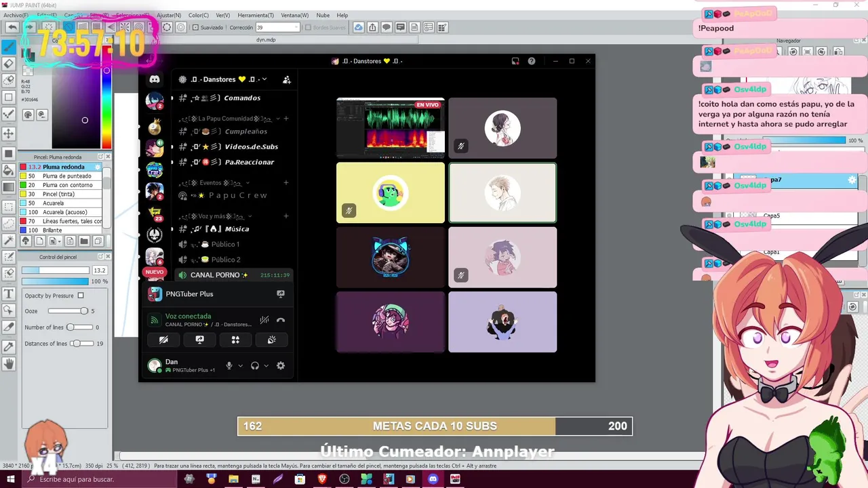
Task: Open the Windows Start menu
Action: [11, 479]
